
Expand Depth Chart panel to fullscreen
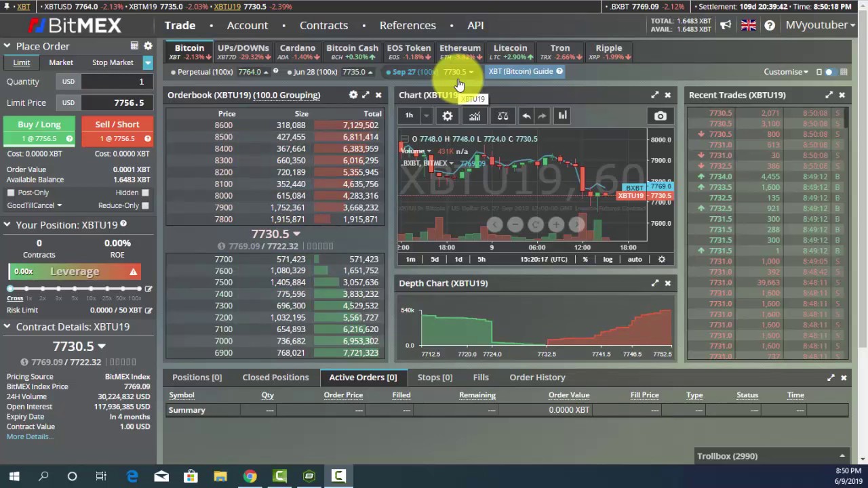655,283
